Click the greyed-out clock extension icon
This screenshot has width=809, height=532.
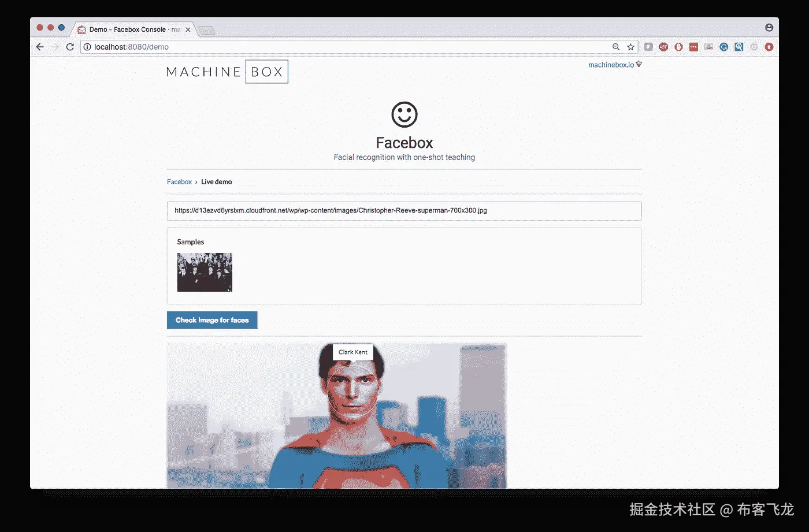tap(754, 47)
